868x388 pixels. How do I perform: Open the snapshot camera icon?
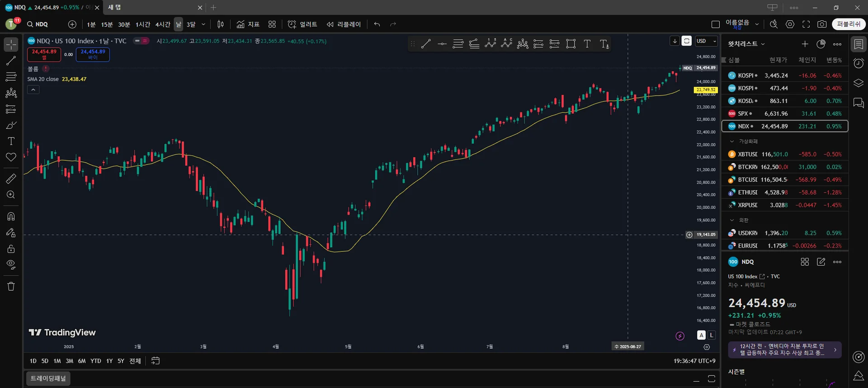point(822,24)
